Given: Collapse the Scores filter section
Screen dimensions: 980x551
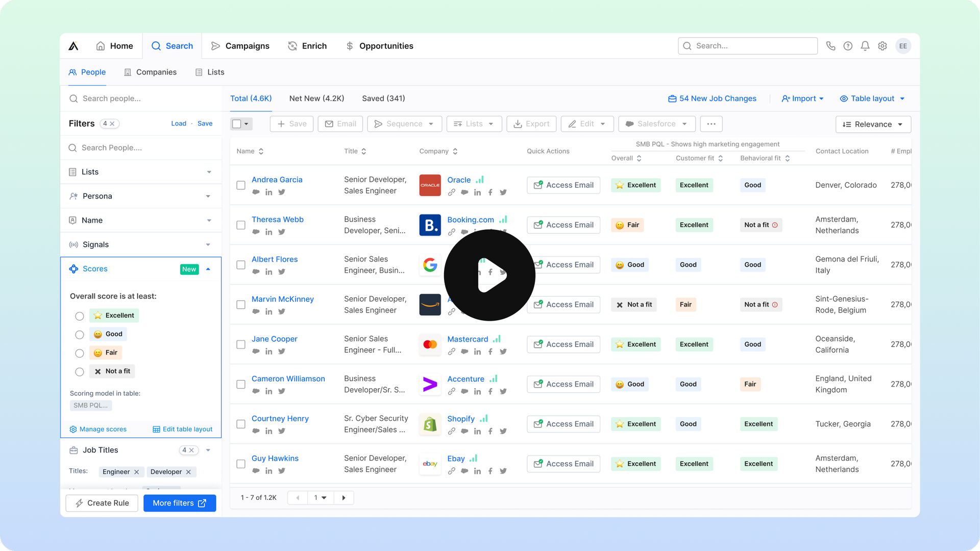Looking at the screenshot, I should coord(208,269).
